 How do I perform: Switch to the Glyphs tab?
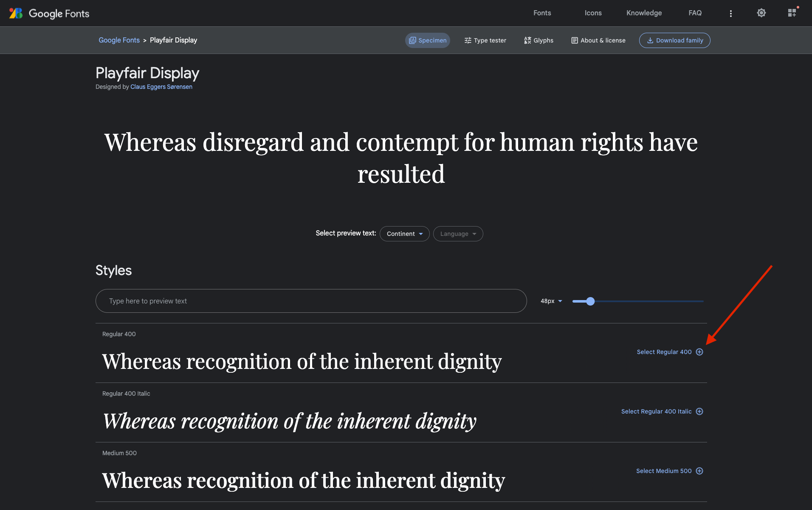pos(539,40)
